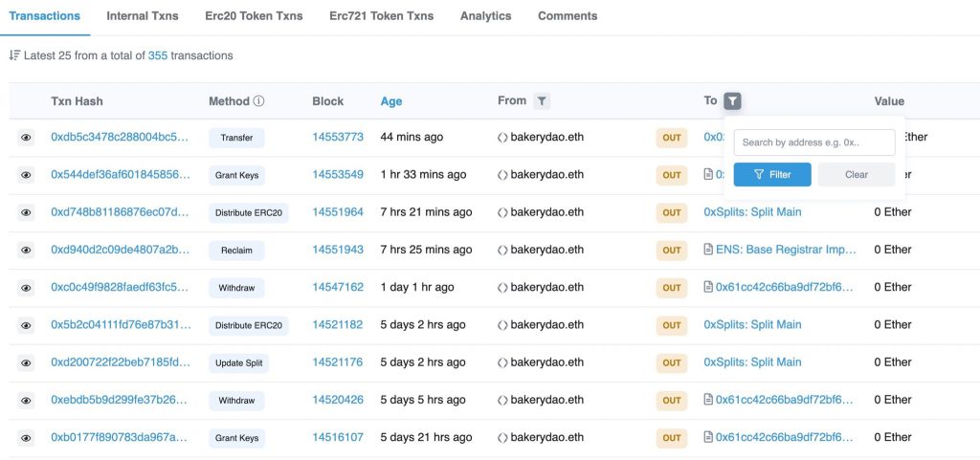Screen dimensions: 980x460
Task: Open txn hash 0x5b2c04111fd76e87b31
Action: [121, 324]
